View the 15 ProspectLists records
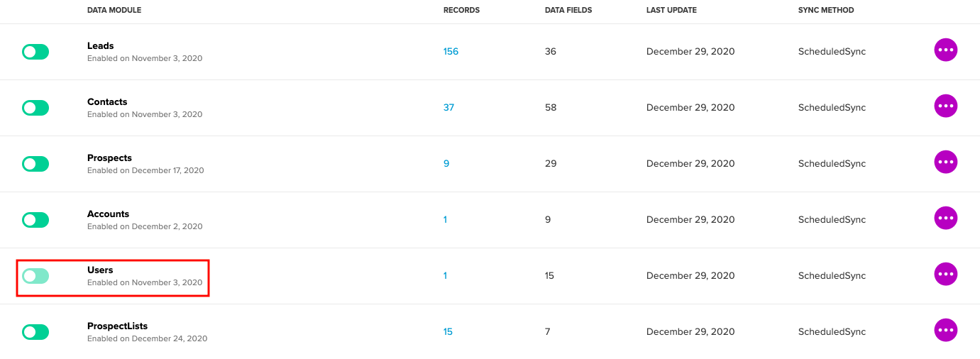Viewport: 980px width, 359px height. click(x=448, y=332)
